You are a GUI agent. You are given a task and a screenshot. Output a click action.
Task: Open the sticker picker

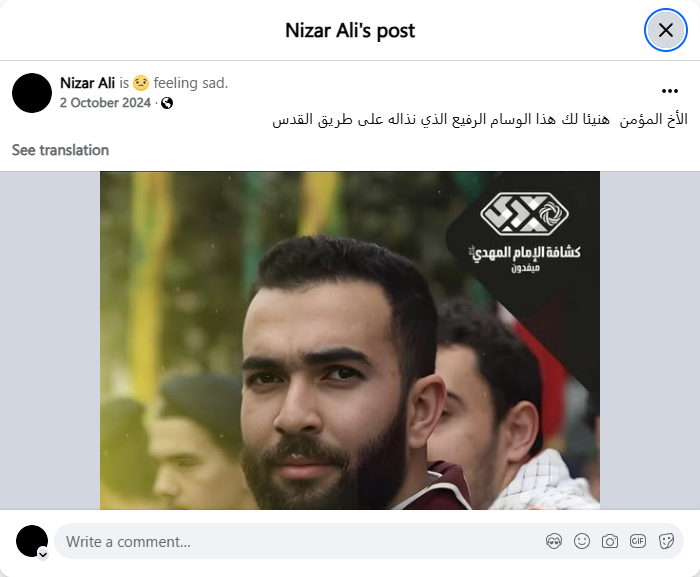[x=666, y=541]
